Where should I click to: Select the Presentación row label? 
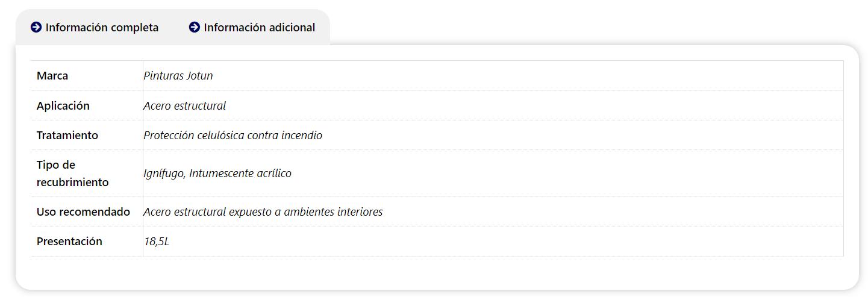tap(69, 242)
